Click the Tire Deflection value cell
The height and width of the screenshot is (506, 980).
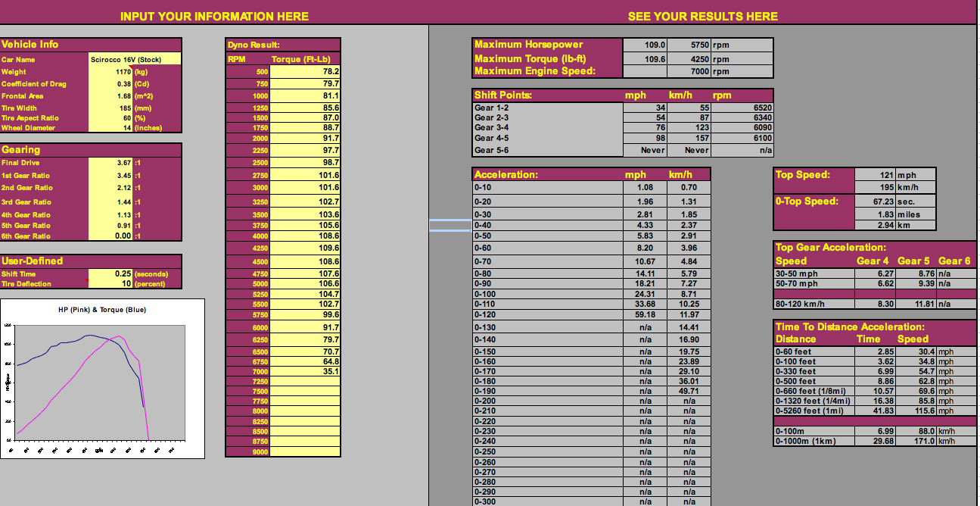pyautogui.click(x=111, y=284)
